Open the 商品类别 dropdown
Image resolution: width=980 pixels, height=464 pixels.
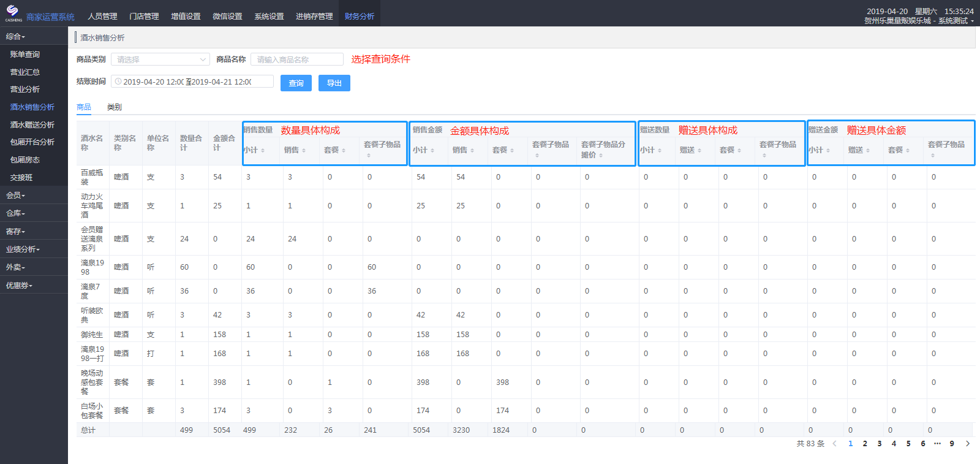tap(160, 59)
